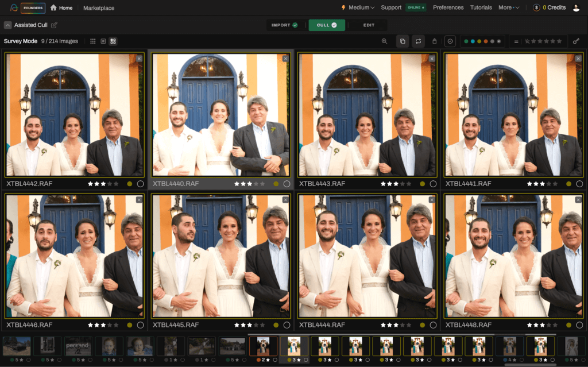Image resolution: width=588 pixels, height=367 pixels.
Task: Select the orange color label filter dot
Action: click(486, 41)
